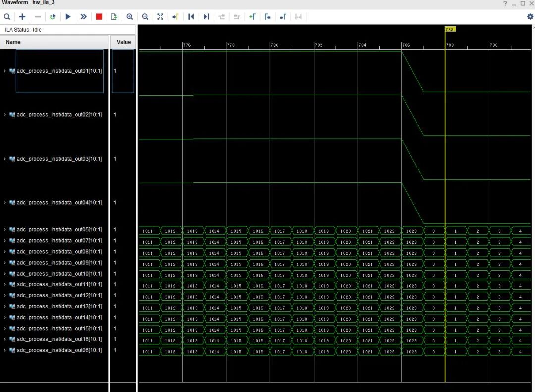Run trigger for this ILA core
The width and height of the screenshot is (535, 392).
tap(68, 17)
